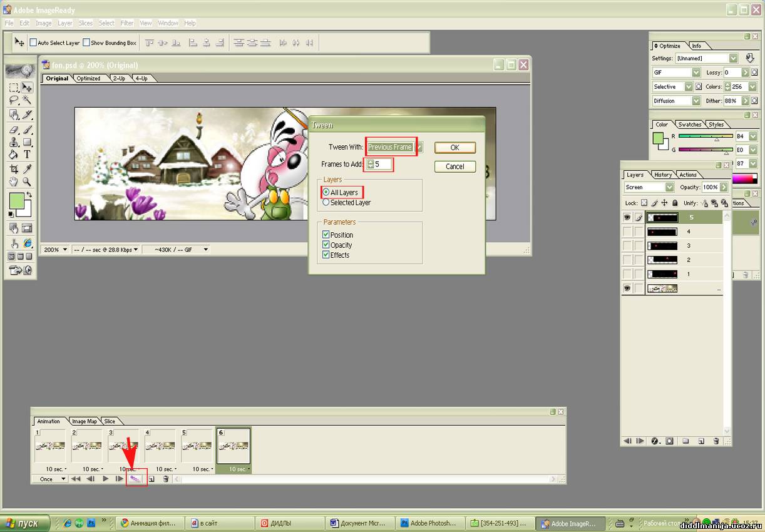Select the Eyedropper tool

click(x=27, y=169)
